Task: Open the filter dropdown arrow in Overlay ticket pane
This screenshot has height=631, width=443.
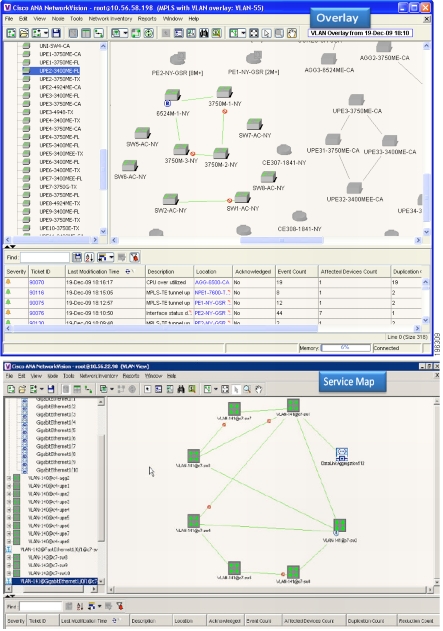Action: tap(111, 257)
